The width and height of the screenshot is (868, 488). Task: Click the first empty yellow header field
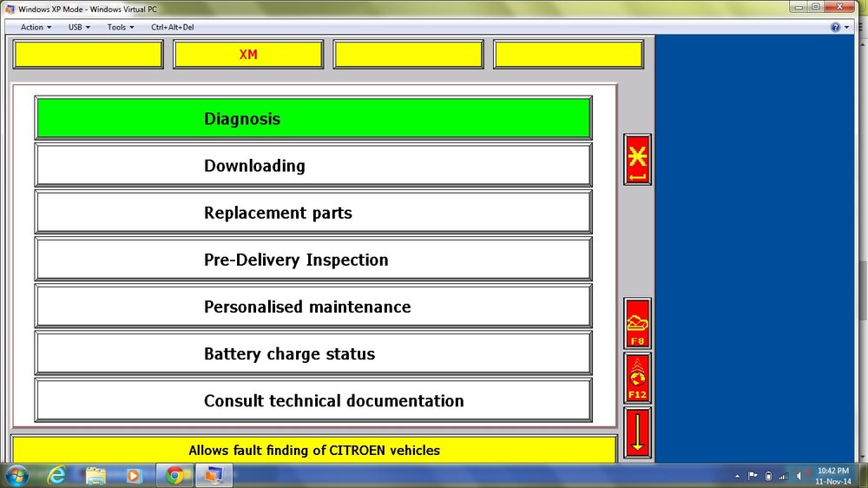click(88, 55)
